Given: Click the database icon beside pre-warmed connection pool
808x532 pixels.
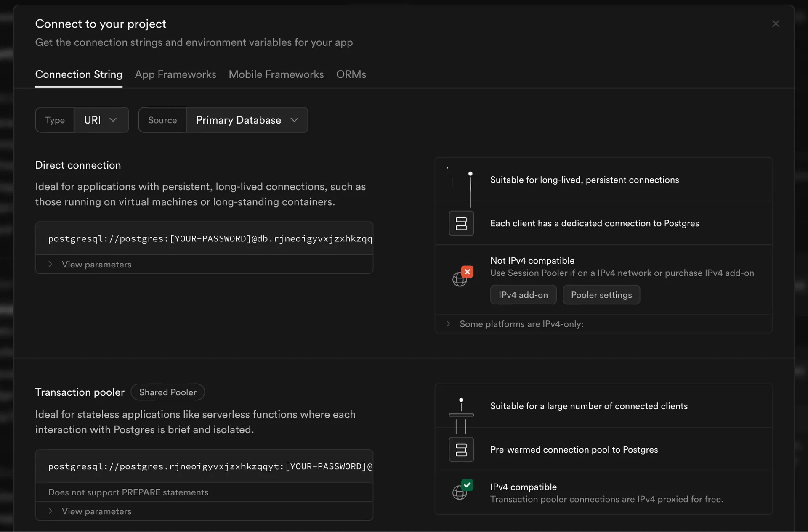Looking at the screenshot, I should [x=461, y=450].
